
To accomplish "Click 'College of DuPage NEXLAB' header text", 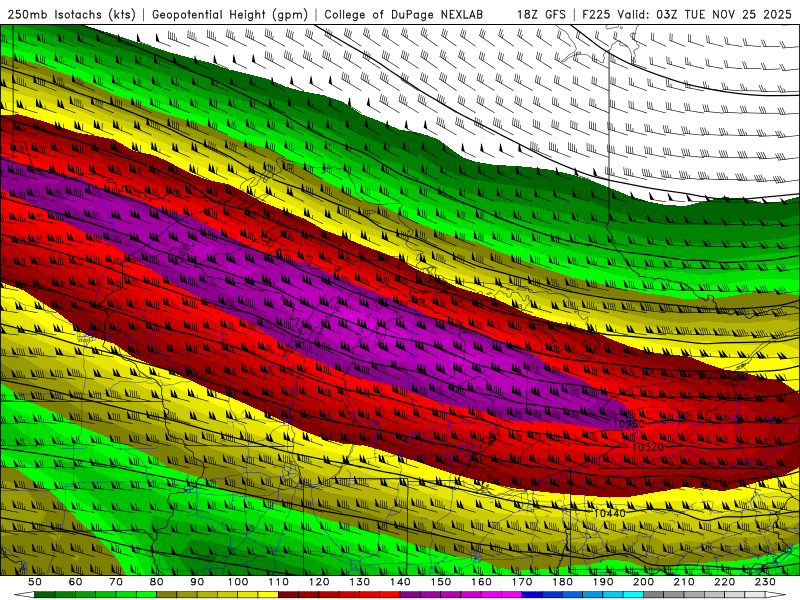I will pyautogui.click(x=404, y=14).
